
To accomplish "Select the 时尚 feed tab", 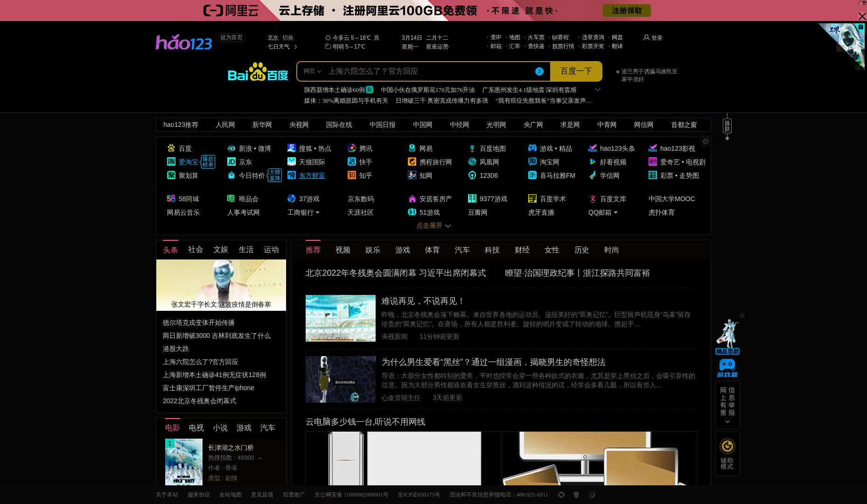I will [x=612, y=250].
